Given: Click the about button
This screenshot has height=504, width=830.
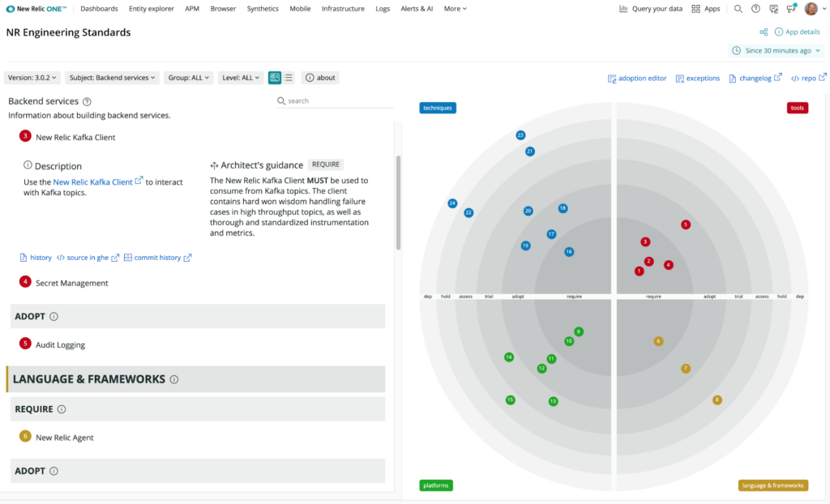Looking at the screenshot, I should click(320, 77).
